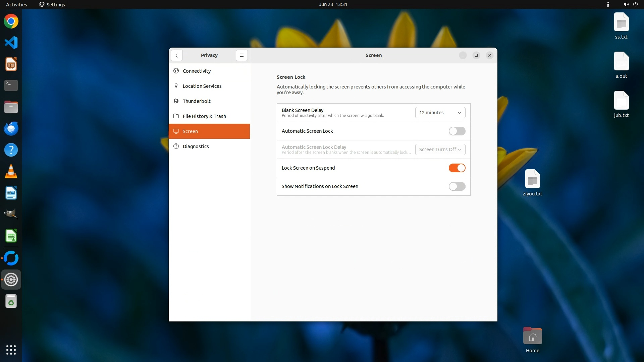Enable Show Notifications on Lock Screen
This screenshot has width=644, height=362.
[457, 186]
